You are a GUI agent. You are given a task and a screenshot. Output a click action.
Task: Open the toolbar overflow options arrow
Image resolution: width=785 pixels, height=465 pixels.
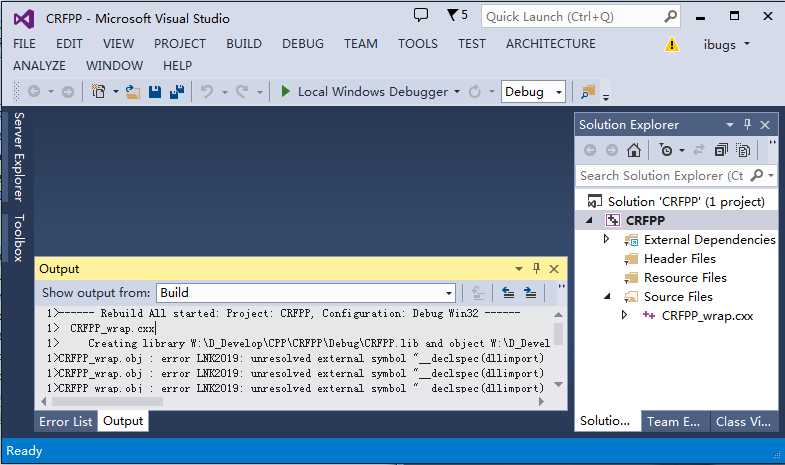tap(606, 97)
